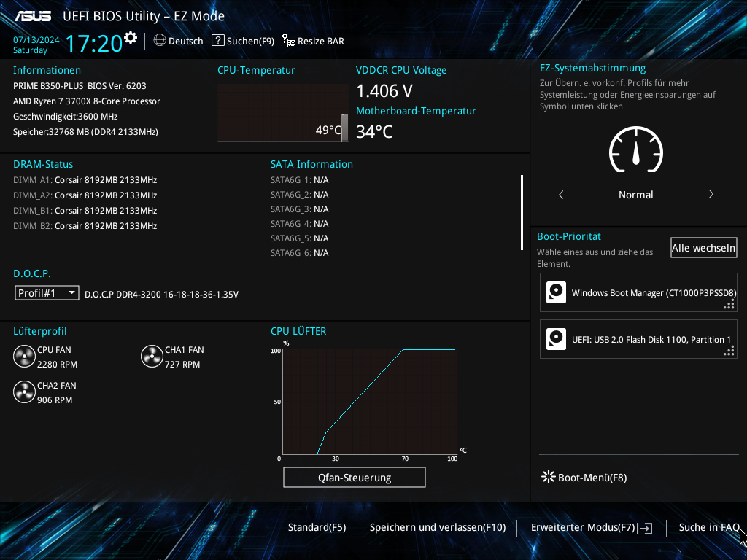Click the question mark search icon
The width and height of the screenshot is (747, 560).
(217, 41)
